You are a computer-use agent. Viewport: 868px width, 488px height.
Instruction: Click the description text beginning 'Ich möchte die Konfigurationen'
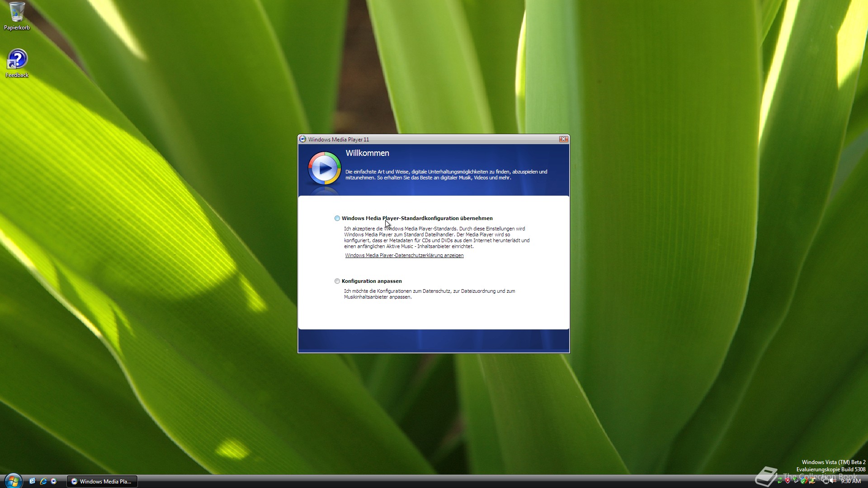click(429, 294)
